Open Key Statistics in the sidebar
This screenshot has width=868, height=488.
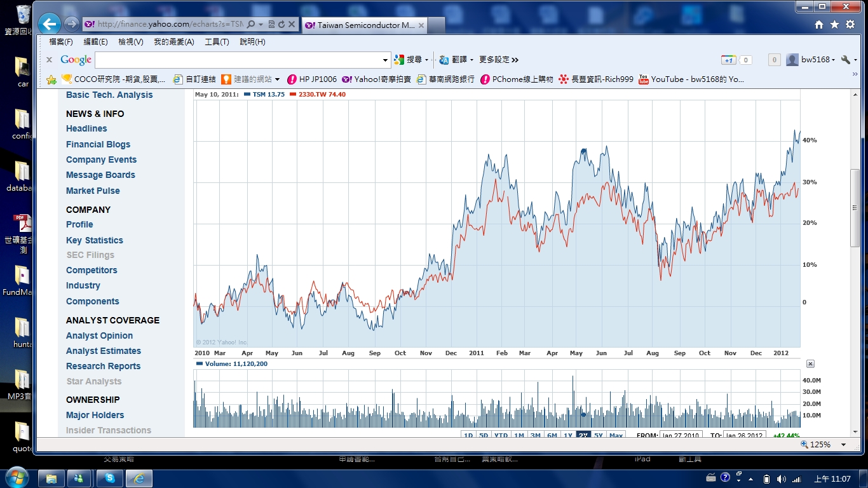pyautogui.click(x=95, y=240)
